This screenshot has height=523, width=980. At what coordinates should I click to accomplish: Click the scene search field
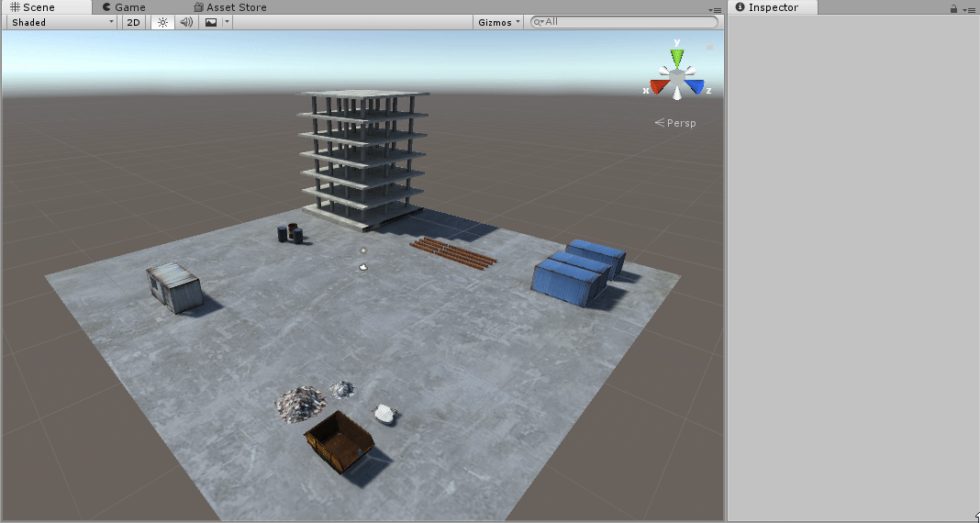pos(624,22)
